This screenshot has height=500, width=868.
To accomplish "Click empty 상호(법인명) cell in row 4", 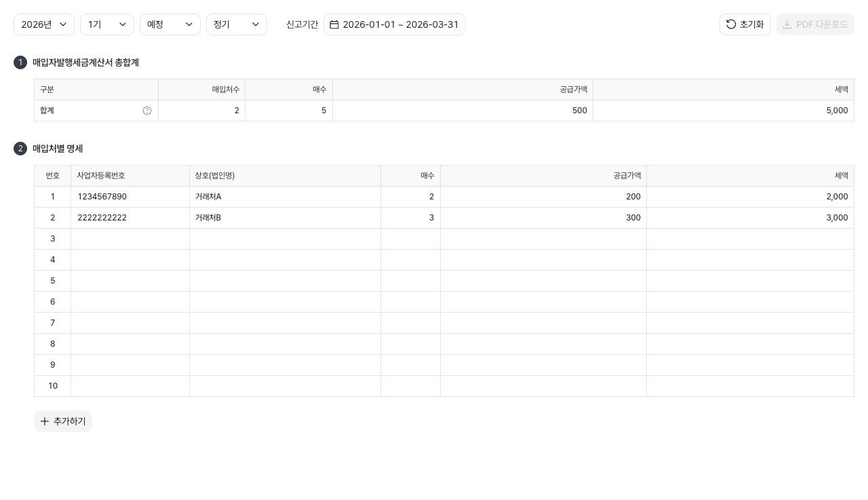I will 285,260.
